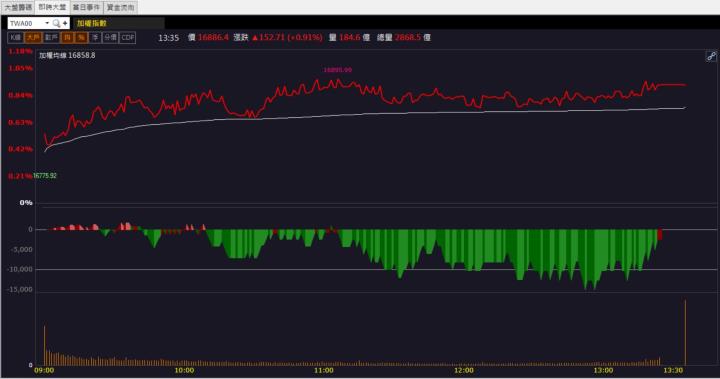The height and width of the screenshot is (379, 720).
Task: Open the symbol search magnifier icon
Action: click(56, 23)
